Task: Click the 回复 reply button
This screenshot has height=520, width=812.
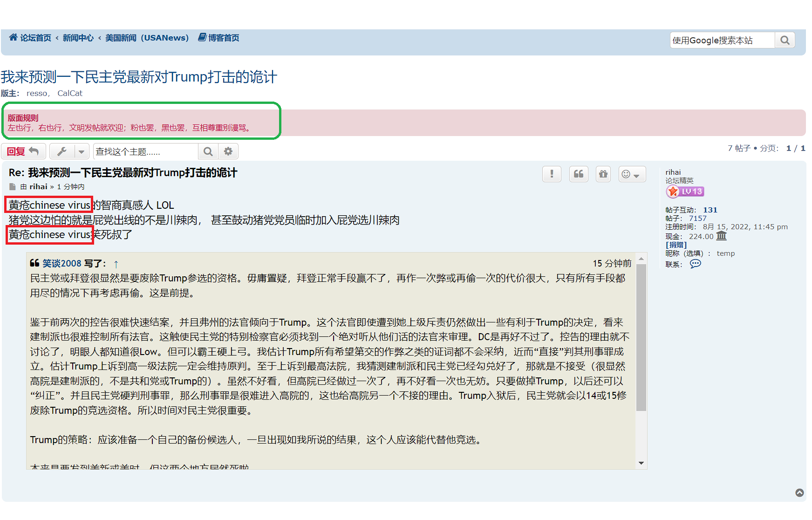Action: pos(23,151)
